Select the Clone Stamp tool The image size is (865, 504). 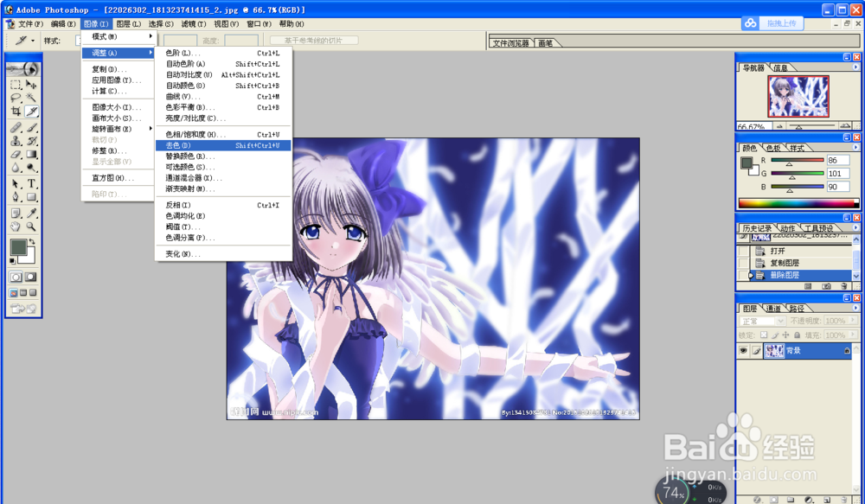click(16, 141)
